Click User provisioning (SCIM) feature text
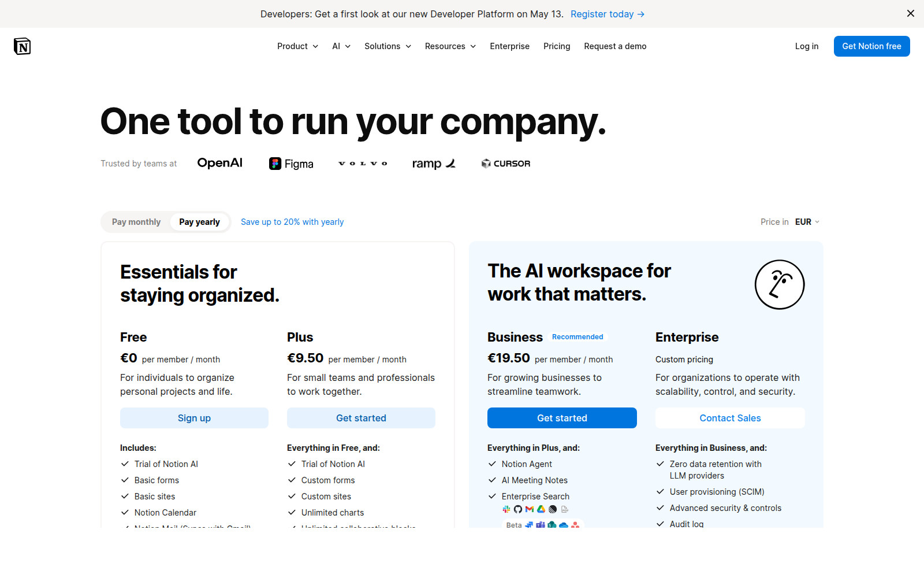This screenshot has width=924, height=578. coord(717,492)
